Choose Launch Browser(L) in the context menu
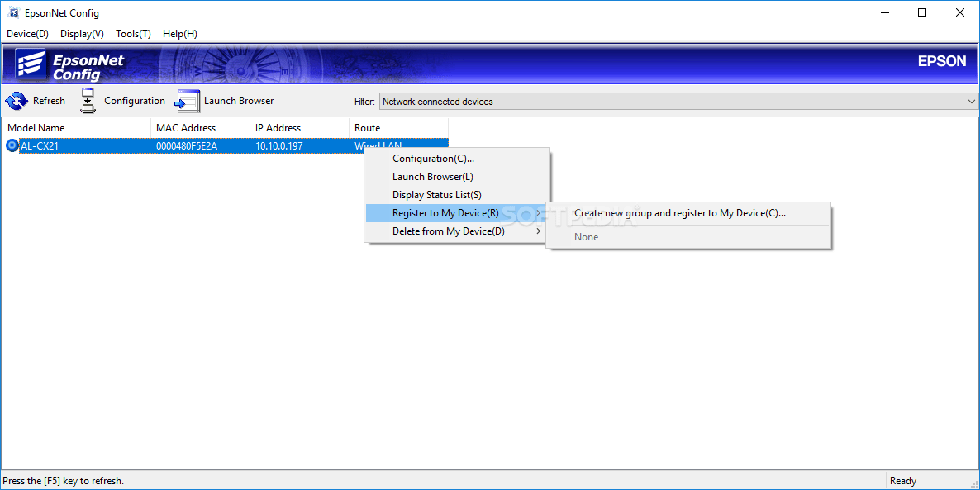 tap(458, 177)
